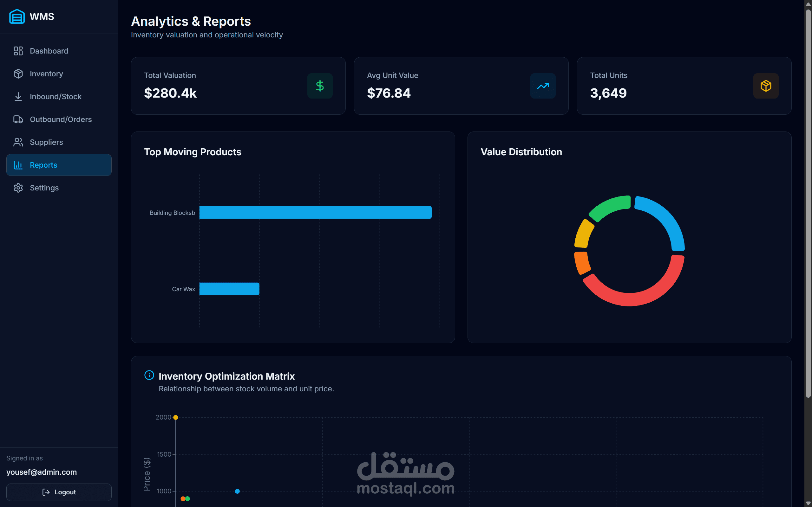812x507 pixels.
Task: Go to the Suppliers section
Action: tap(46, 142)
